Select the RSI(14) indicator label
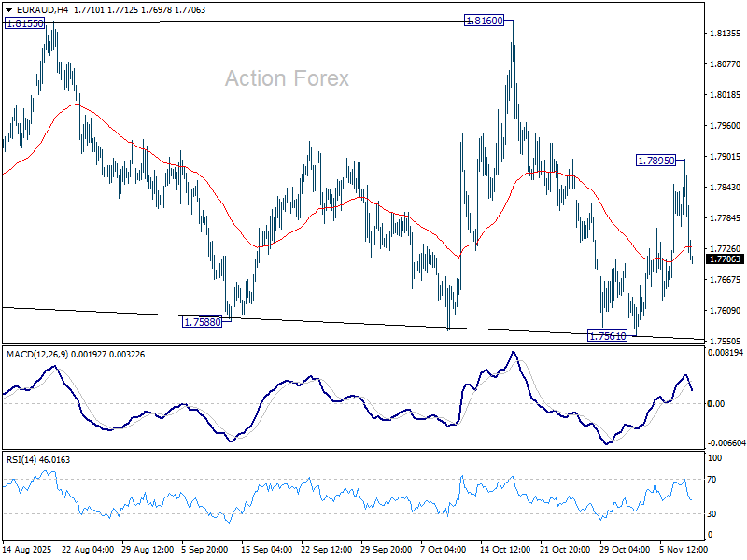The image size is (747, 560). 23,461
